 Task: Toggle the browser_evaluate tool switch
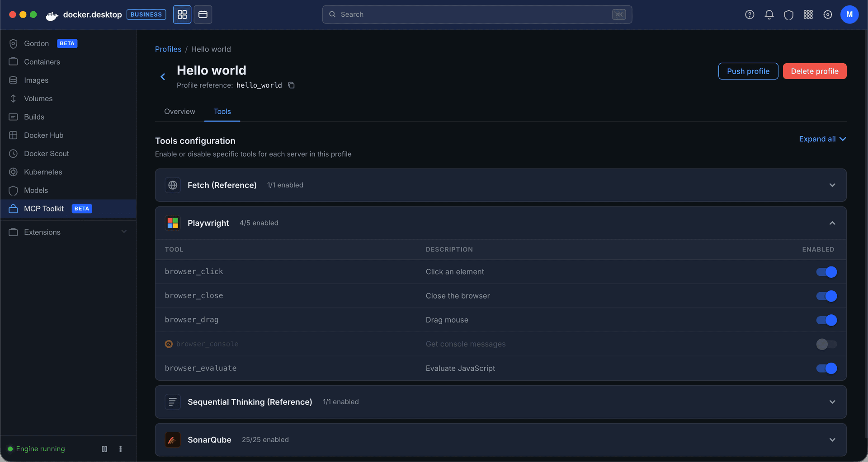pos(826,369)
